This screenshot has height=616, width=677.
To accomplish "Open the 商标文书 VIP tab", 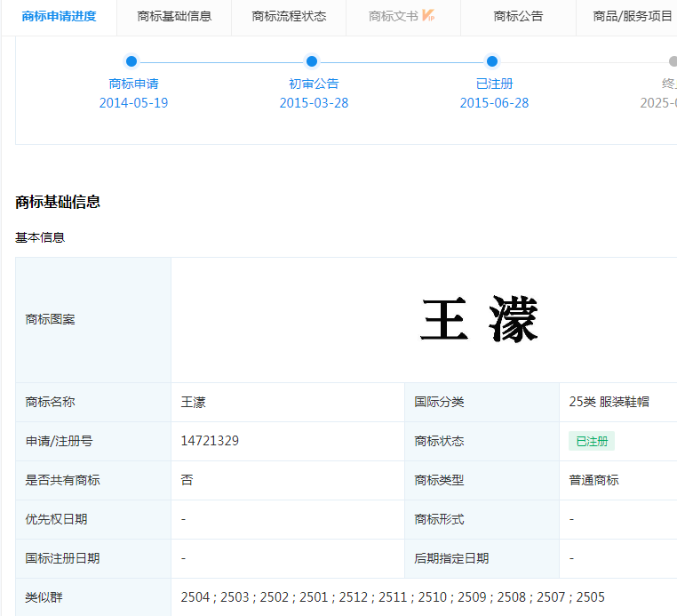I will pos(402,16).
